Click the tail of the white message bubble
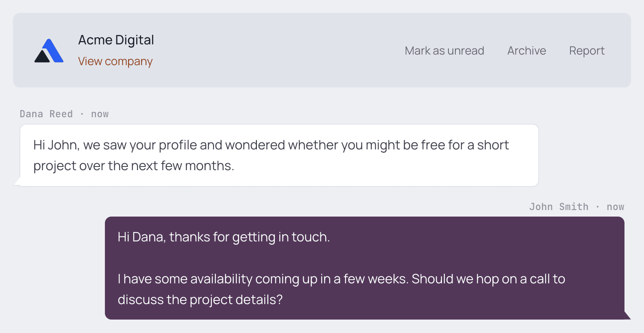 [17, 182]
